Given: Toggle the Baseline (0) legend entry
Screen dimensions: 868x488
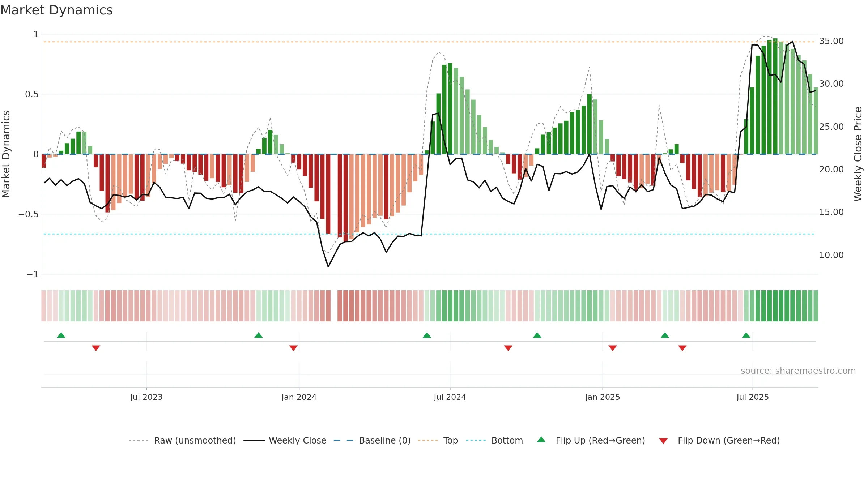Looking at the screenshot, I should 372,440.
